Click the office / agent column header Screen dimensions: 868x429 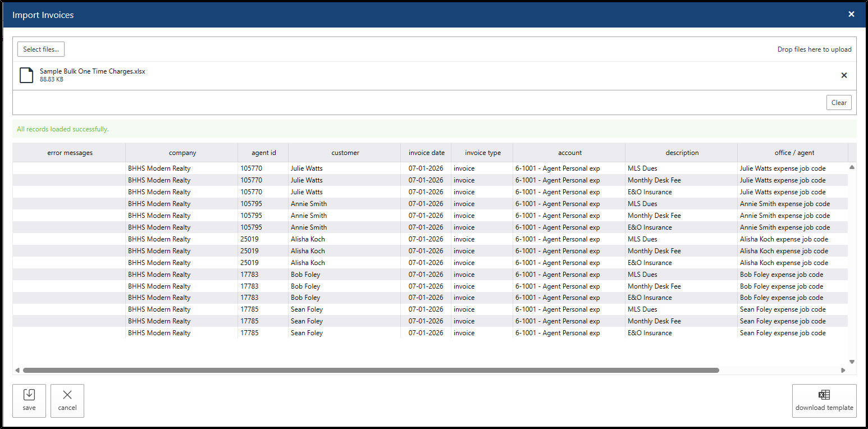coord(794,153)
